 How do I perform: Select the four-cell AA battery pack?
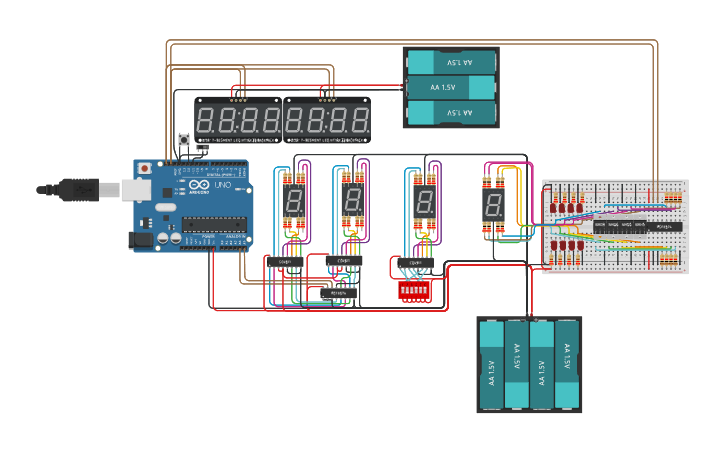(529, 365)
